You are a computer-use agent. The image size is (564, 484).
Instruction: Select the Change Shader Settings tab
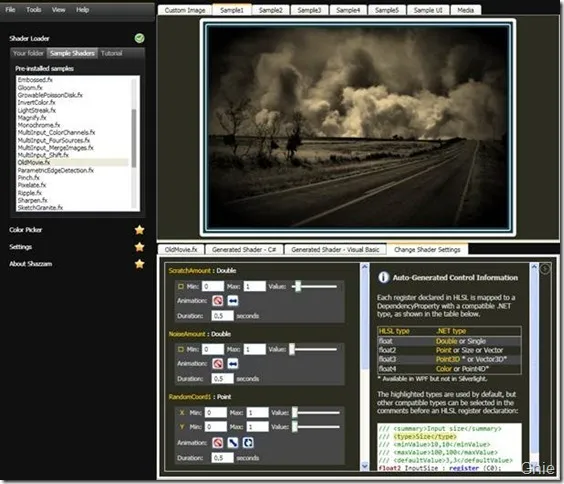click(x=427, y=249)
